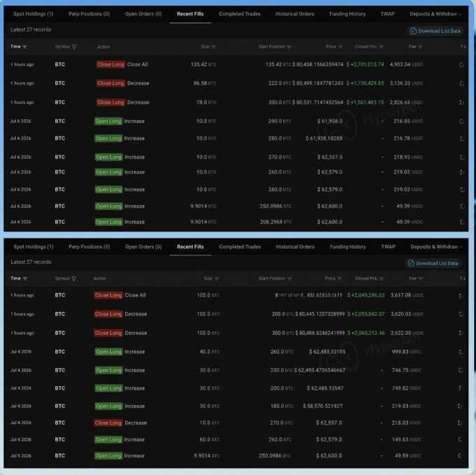Switch to Spot Holdings (1) tab in bottom panel

(x=34, y=247)
